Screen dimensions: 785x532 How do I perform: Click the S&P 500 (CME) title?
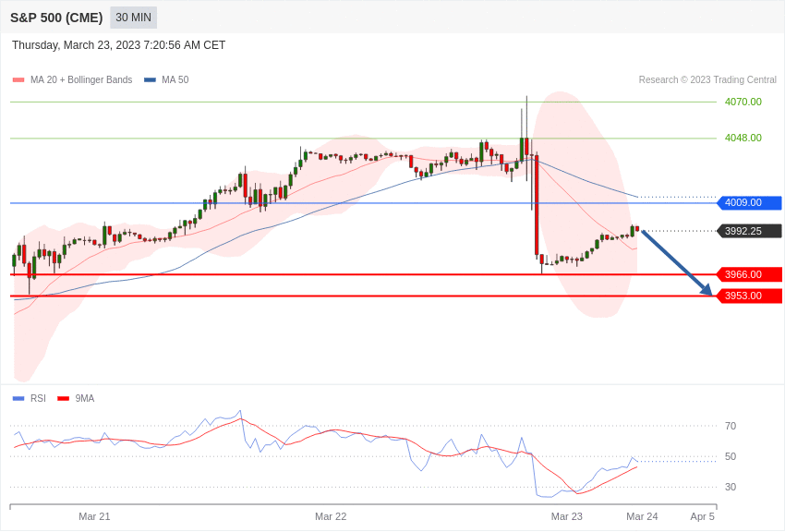point(56,18)
